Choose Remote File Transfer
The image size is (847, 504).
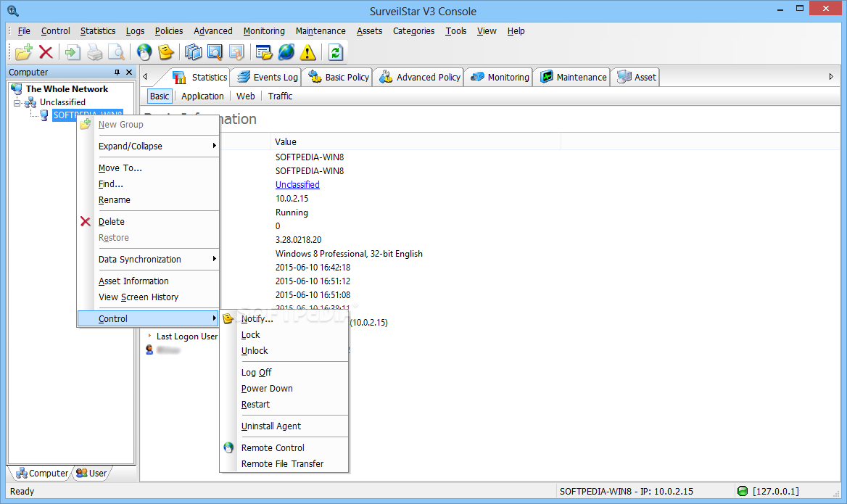[284, 464]
